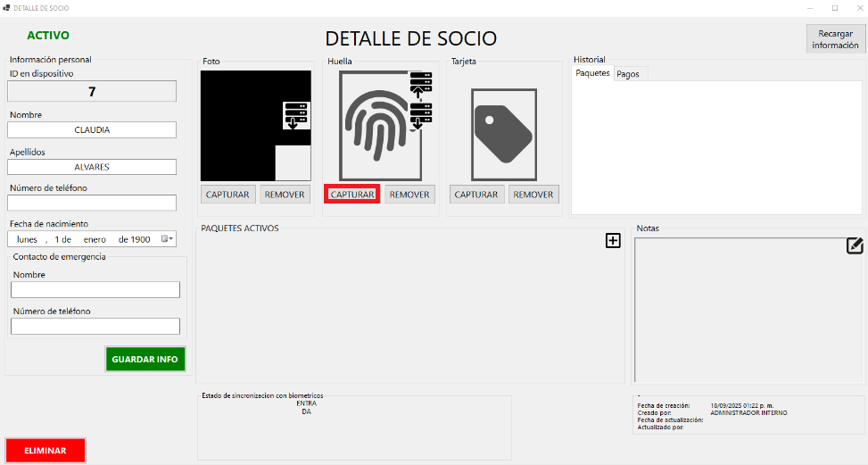Click the server upload icon in Huella
The image size is (868, 465).
[420, 85]
